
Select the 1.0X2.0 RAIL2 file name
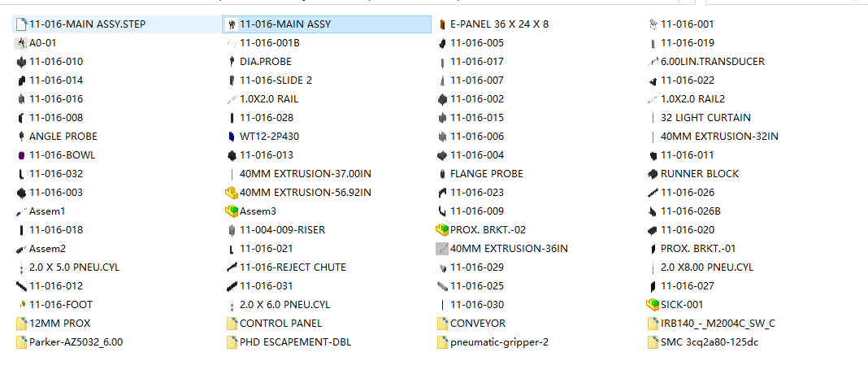[x=693, y=99]
